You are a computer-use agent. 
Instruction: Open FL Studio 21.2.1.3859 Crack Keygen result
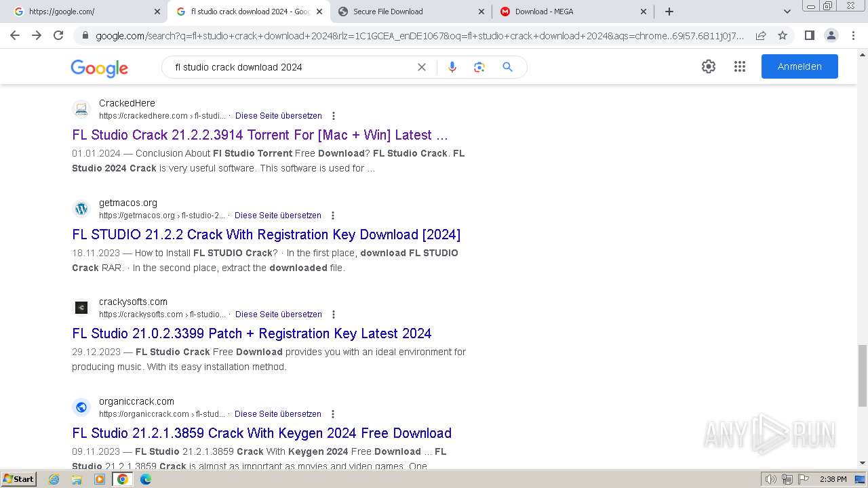(262, 433)
